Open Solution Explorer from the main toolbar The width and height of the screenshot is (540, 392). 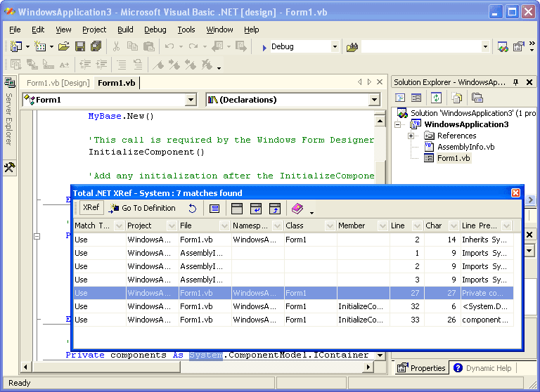tap(503, 46)
